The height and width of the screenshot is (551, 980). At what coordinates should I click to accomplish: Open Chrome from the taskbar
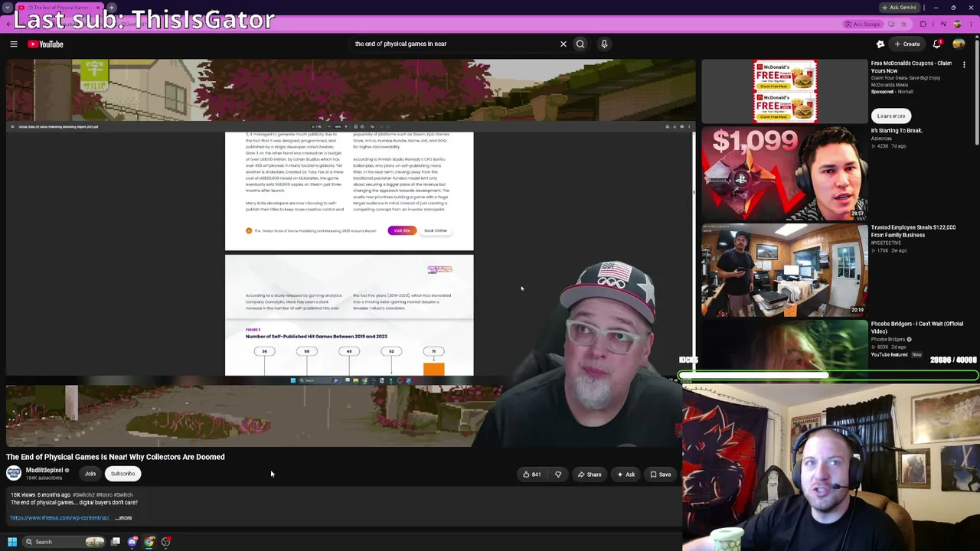coord(149,542)
